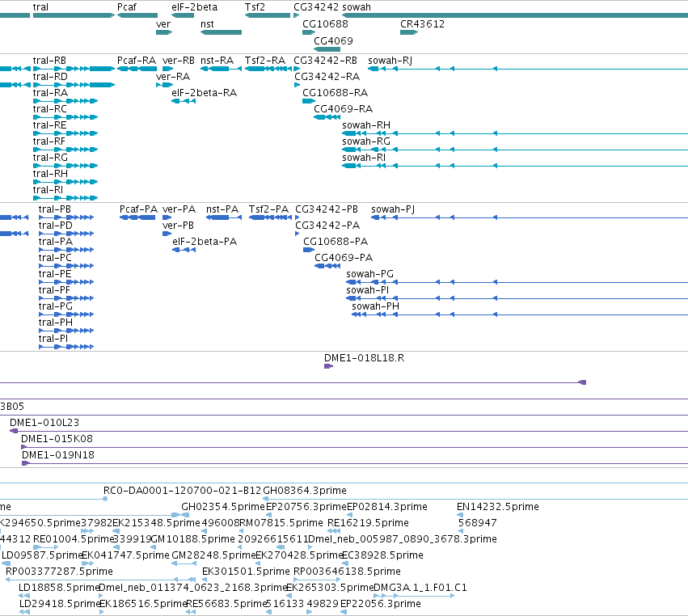Select CG34242-RB transcript label

pyautogui.click(x=325, y=60)
